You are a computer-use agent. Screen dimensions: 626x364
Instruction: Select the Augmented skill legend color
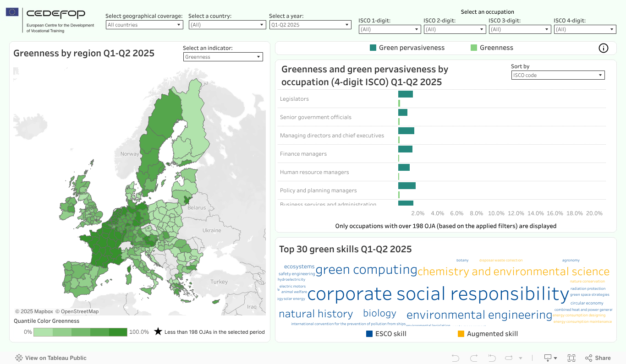(461, 334)
